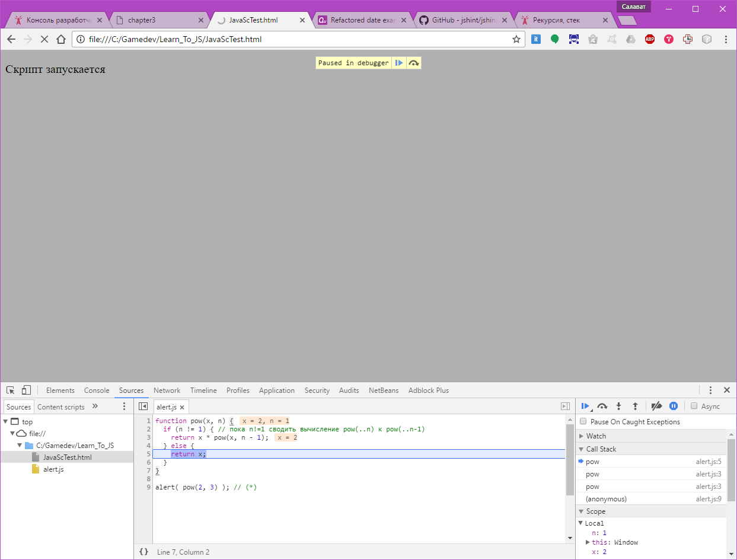Select alert.js in the file tree
The width and height of the screenshot is (737, 560).
click(x=53, y=469)
